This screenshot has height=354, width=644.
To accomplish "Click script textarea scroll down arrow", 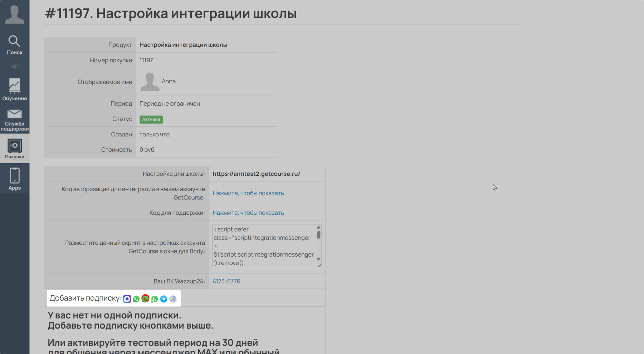I will point(318,259).
